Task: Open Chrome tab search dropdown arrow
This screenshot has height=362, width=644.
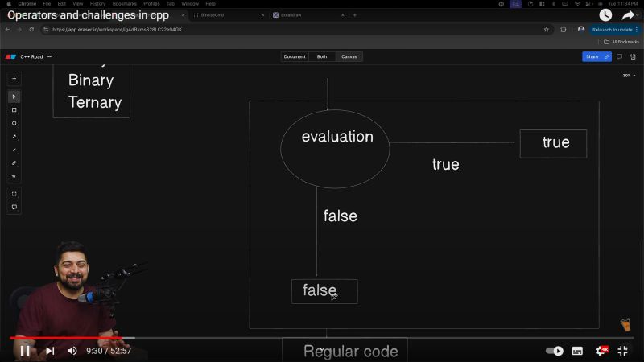Action: 638,15
